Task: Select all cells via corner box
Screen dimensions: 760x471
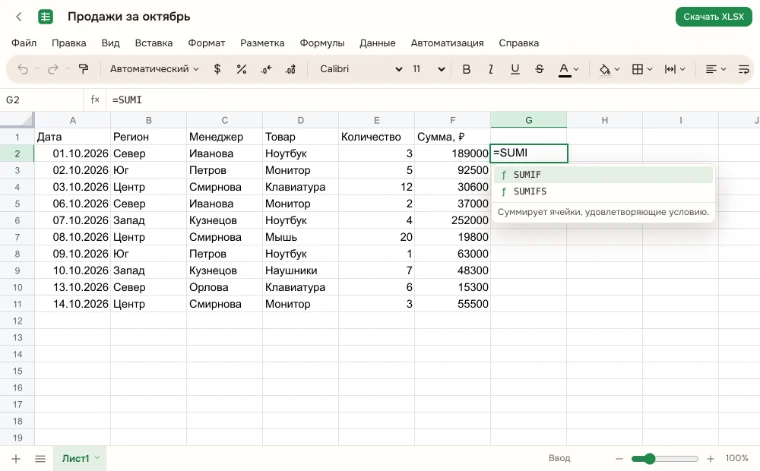Action: coord(17,120)
